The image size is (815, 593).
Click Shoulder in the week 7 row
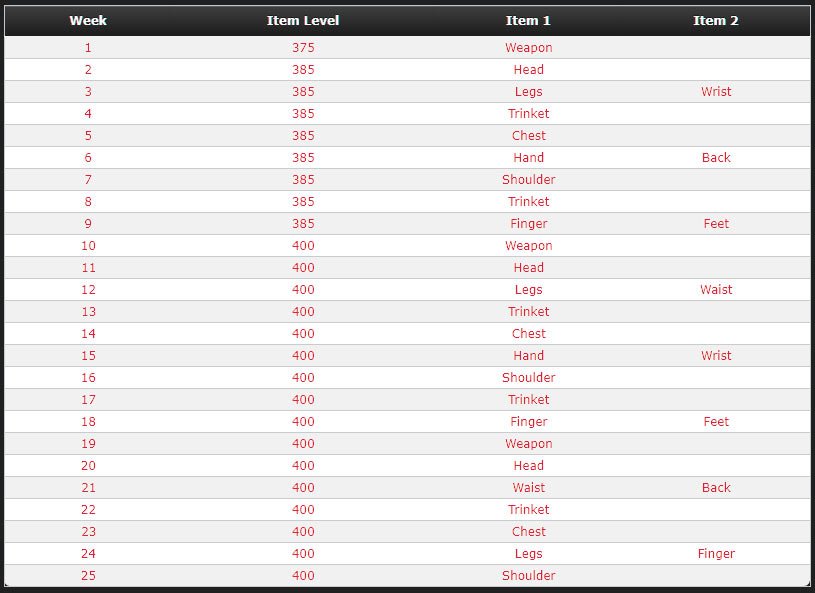click(x=529, y=180)
